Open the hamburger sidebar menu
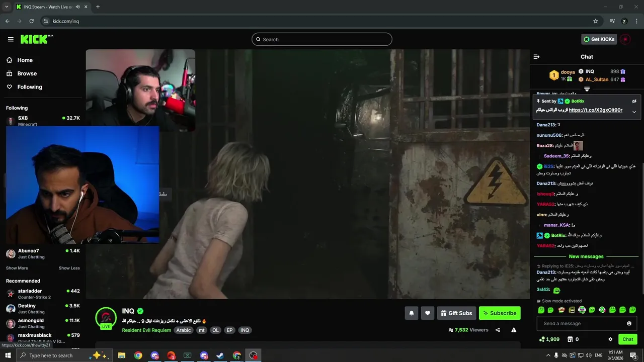This screenshot has height=362, width=644. pyautogui.click(x=11, y=39)
